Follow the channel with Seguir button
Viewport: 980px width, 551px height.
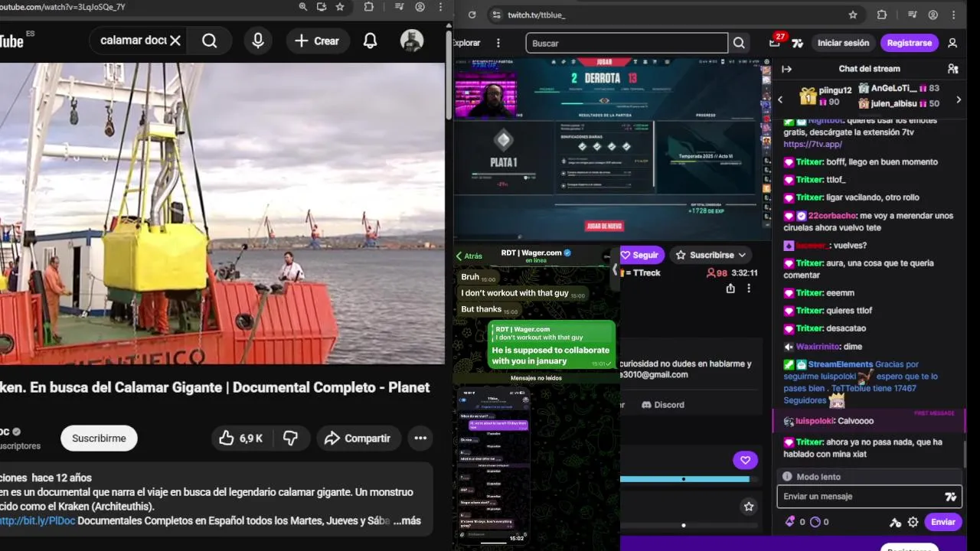click(640, 255)
